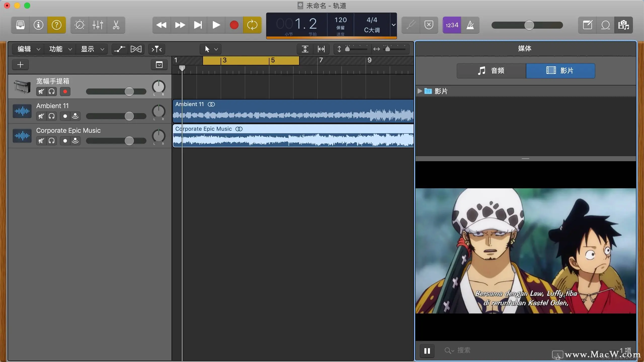Select the Corporate Epic Music audio region
Viewport: 644px width, 362px height.
(293, 136)
